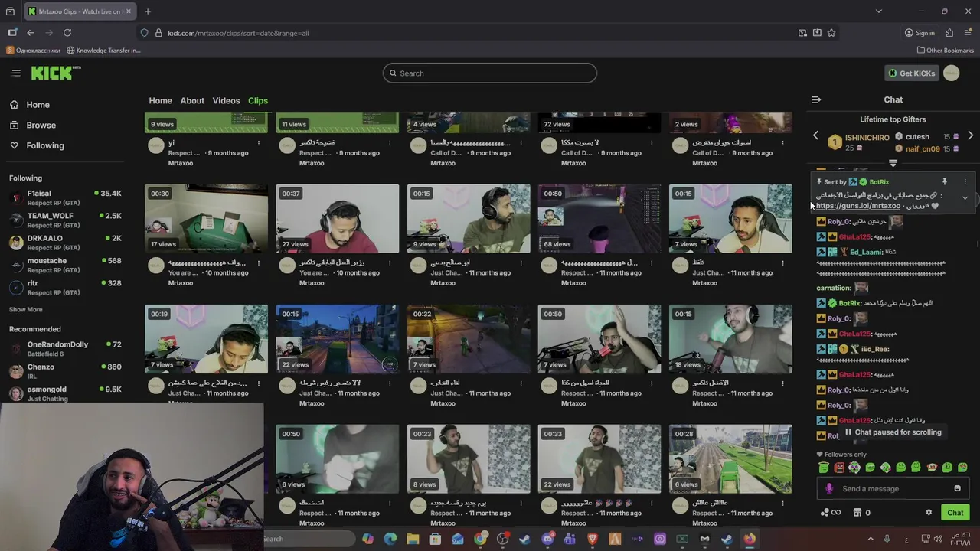The height and width of the screenshot is (551, 980).
Task: Click the Get KICKs button
Action: point(912,73)
